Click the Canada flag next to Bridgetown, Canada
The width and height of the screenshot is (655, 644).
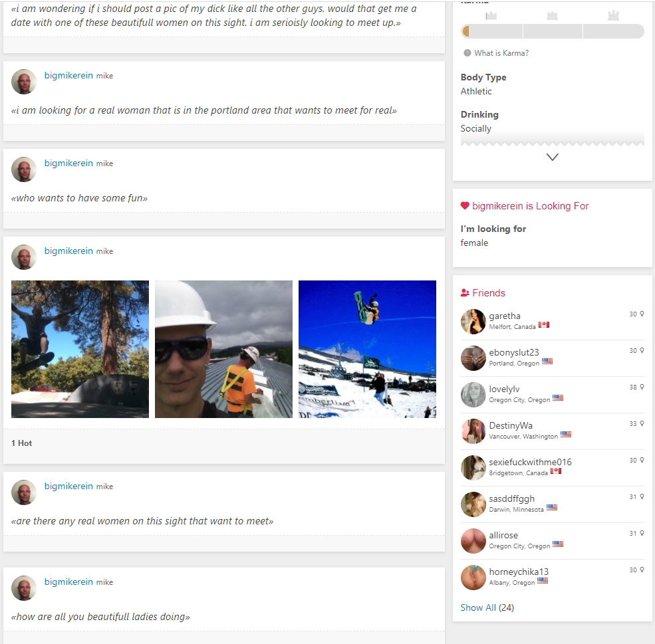[x=555, y=471]
